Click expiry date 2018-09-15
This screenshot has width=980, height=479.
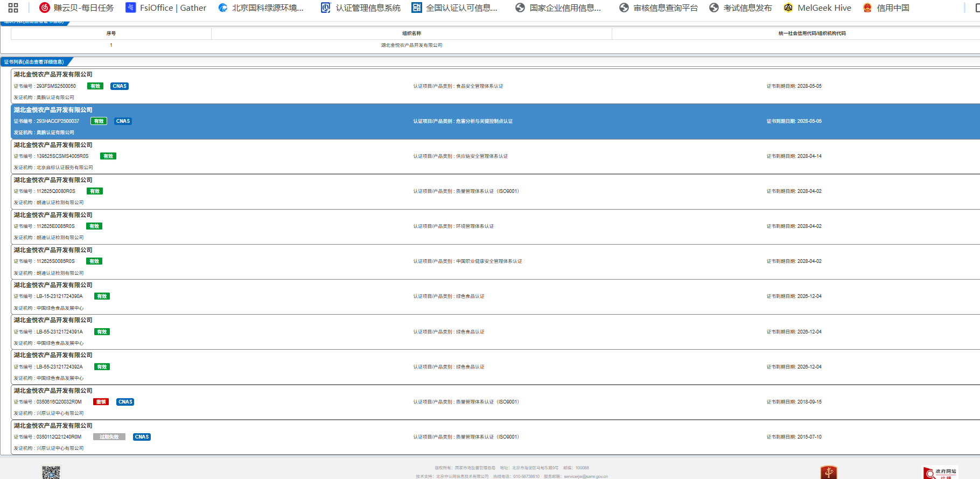(809, 402)
